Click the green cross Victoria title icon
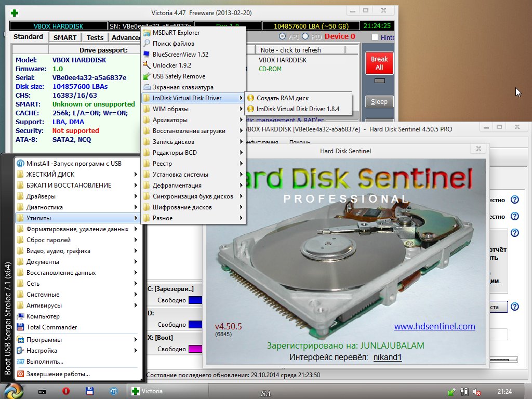The image size is (532, 399). (x=15, y=13)
